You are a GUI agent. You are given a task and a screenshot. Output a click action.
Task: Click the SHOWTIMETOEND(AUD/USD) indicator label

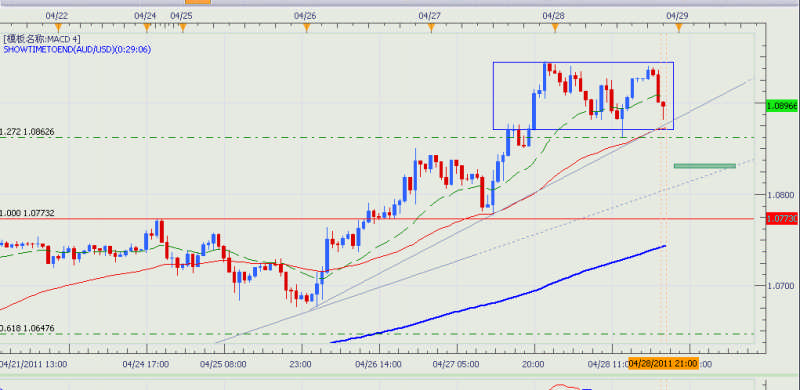tap(77, 50)
